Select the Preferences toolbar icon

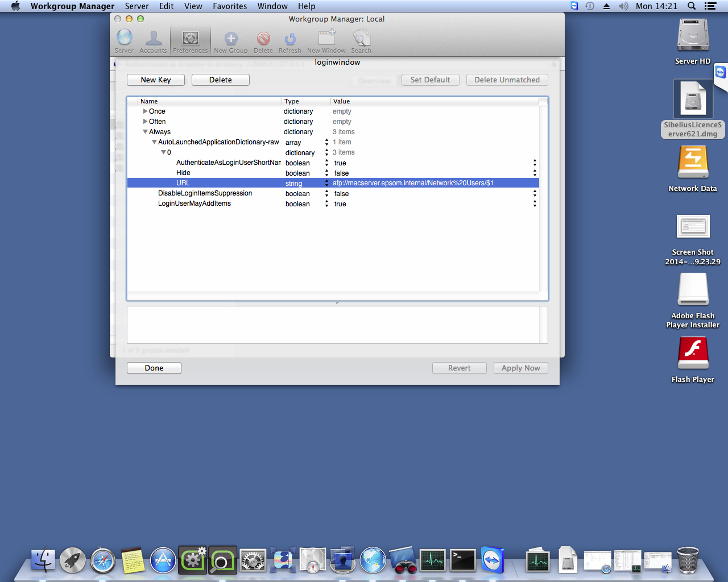pos(190,41)
